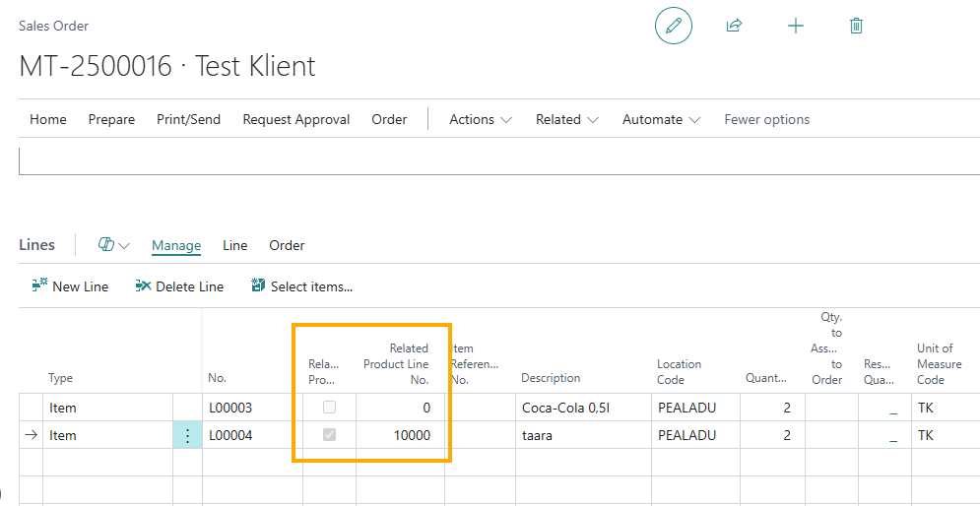Click the Lines section heading
The width and height of the screenshot is (980, 506).
click(36, 245)
